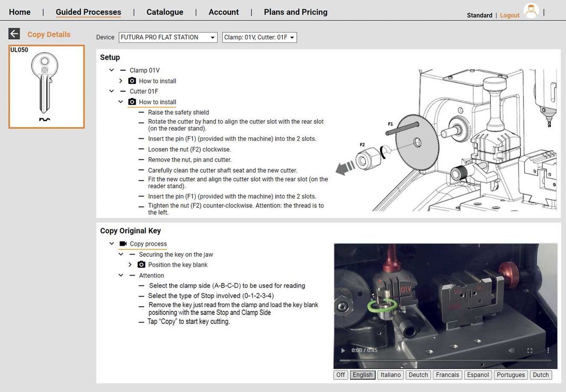Open the video player's three-dot options menu
The image size is (566, 392).
(x=549, y=350)
